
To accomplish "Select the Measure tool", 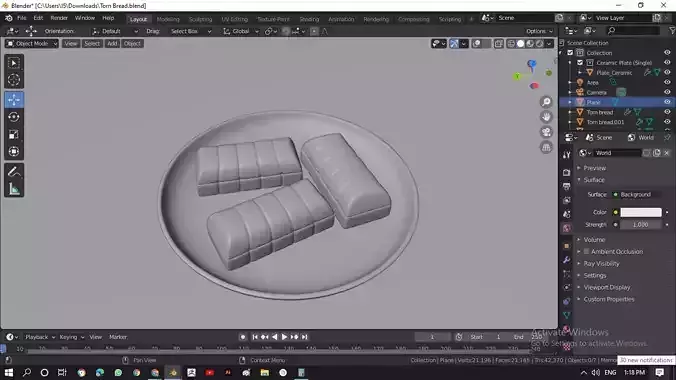I will pyautogui.click(x=14, y=189).
